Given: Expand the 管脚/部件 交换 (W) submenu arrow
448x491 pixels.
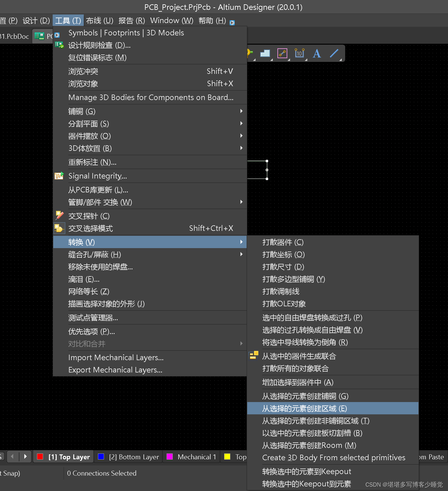Looking at the screenshot, I should coord(242,202).
